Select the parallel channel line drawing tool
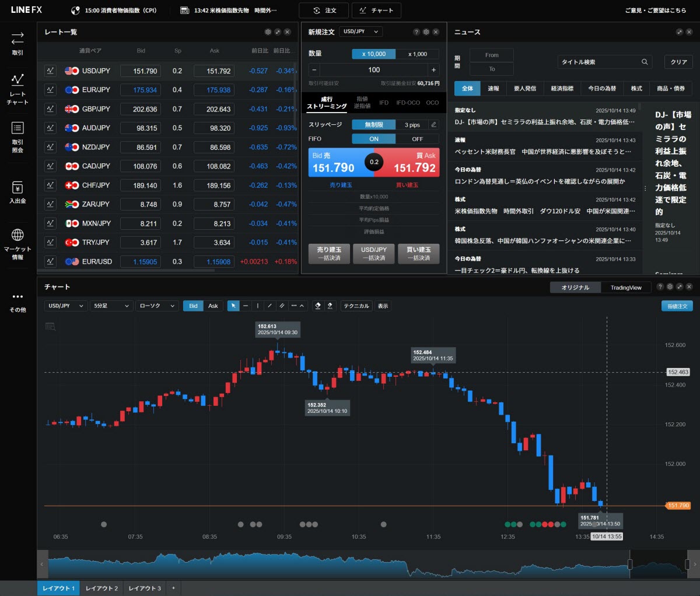This screenshot has width=700, height=596. [282, 306]
